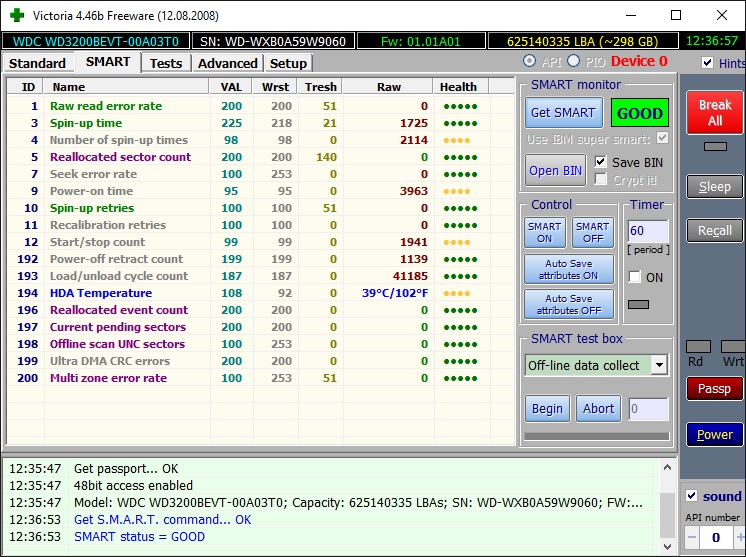Screen dimensions: 746x557
Task: Select the PIO radio button
Action: pos(573,60)
